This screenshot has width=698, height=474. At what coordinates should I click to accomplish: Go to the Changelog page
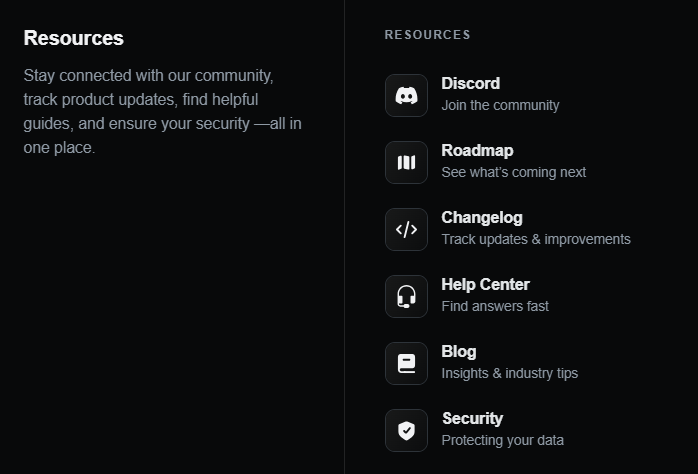coord(481,218)
